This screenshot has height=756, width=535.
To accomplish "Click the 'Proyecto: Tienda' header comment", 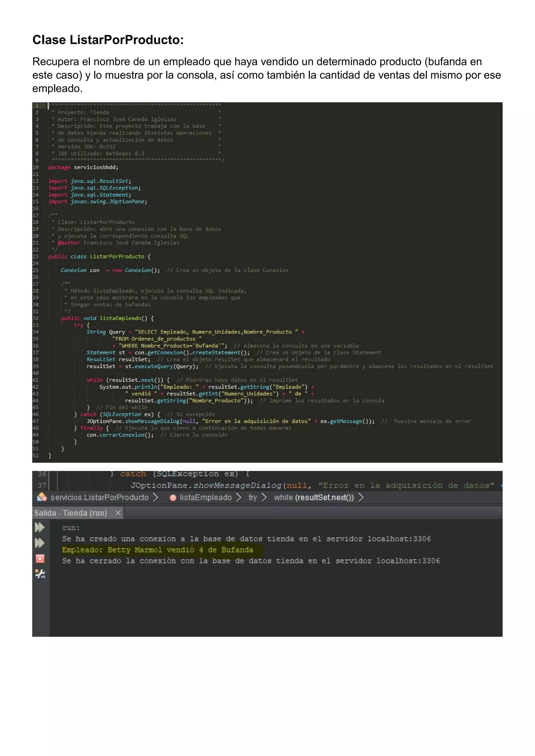I will [83, 113].
